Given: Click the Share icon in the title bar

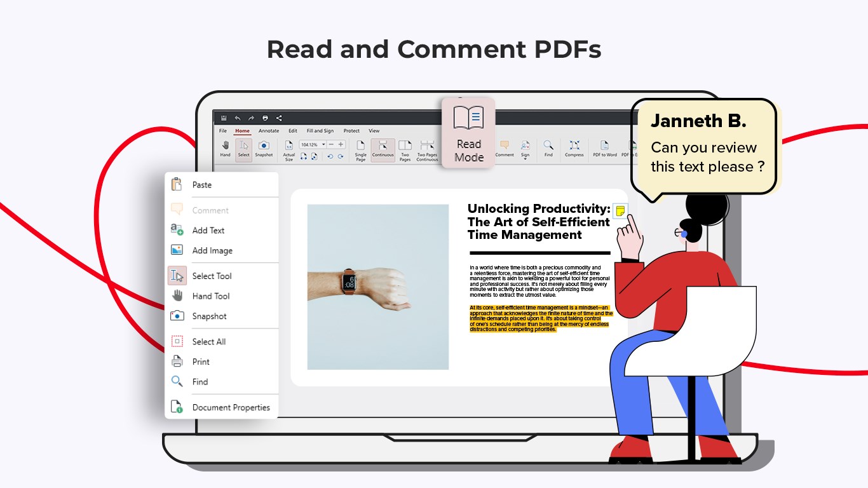Looking at the screenshot, I should (x=279, y=118).
